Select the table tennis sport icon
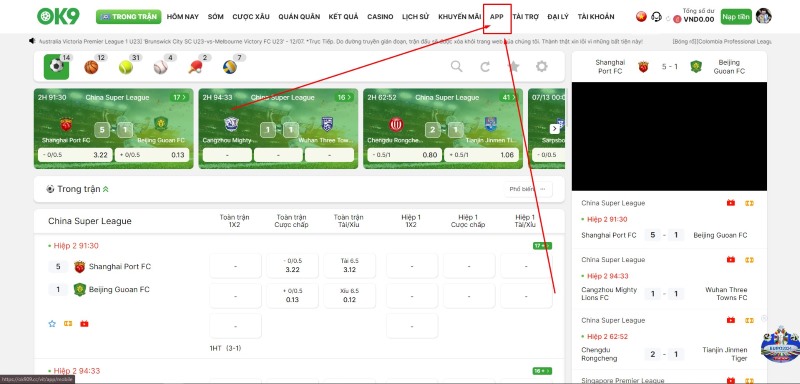Viewport: 800px width, 384px height. tap(195, 67)
